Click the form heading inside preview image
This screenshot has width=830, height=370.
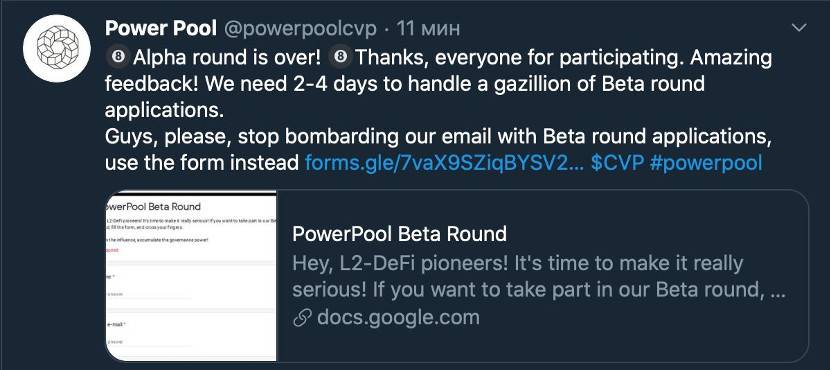pyautogui.click(x=155, y=206)
